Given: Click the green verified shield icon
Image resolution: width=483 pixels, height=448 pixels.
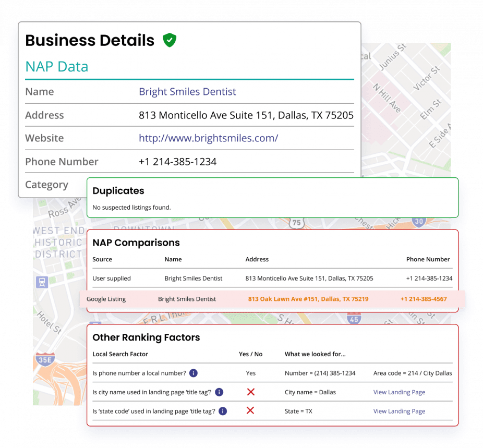Looking at the screenshot, I should [x=170, y=40].
